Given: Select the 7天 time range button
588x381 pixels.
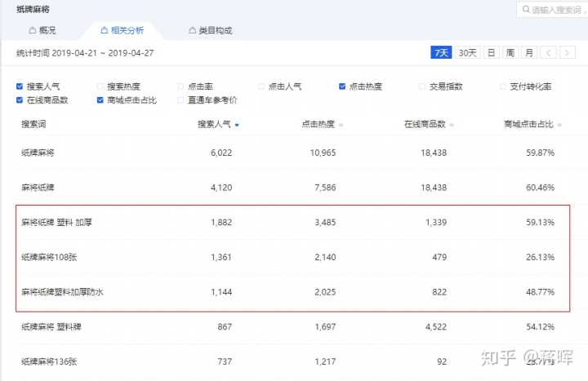Looking at the screenshot, I should [441, 53].
